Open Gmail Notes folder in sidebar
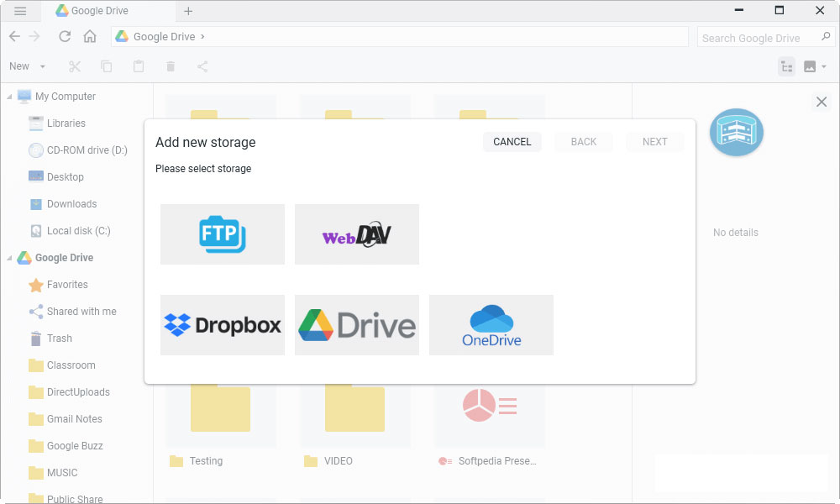Viewport: 840px width, 504px height. pyautogui.click(x=74, y=419)
